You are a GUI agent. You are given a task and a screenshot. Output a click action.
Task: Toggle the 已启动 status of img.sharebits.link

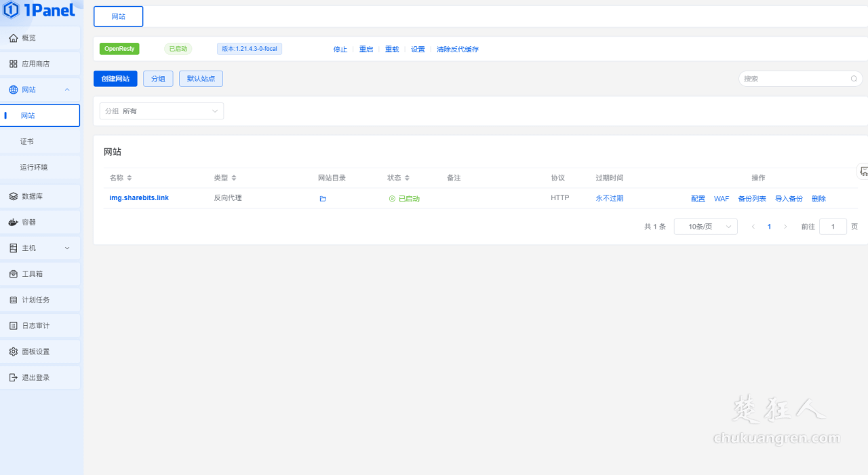tap(404, 199)
